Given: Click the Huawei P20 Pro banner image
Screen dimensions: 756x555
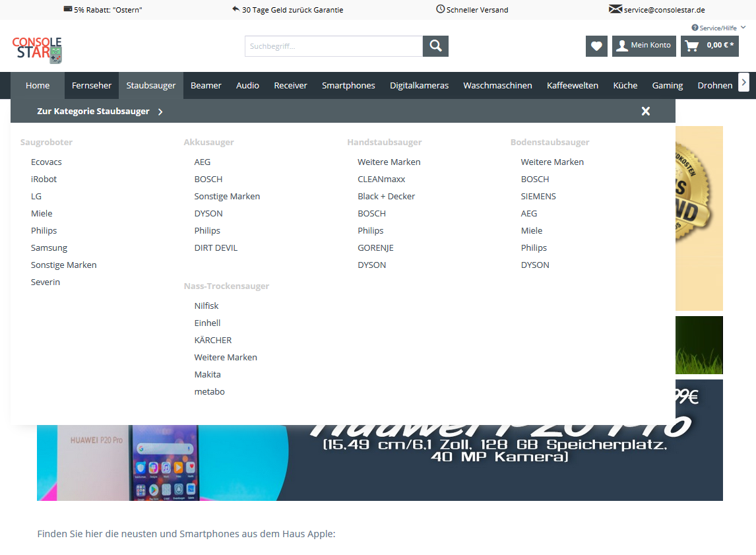Looking at the screenshot, I should 380,463.
